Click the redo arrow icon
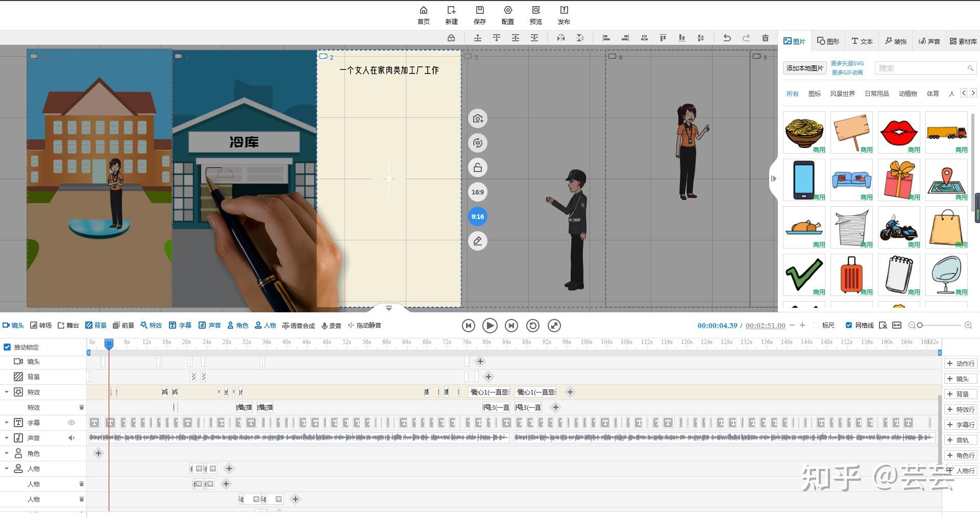The width and height of the screenshot is (980, 518). click(x=746, y=38)
